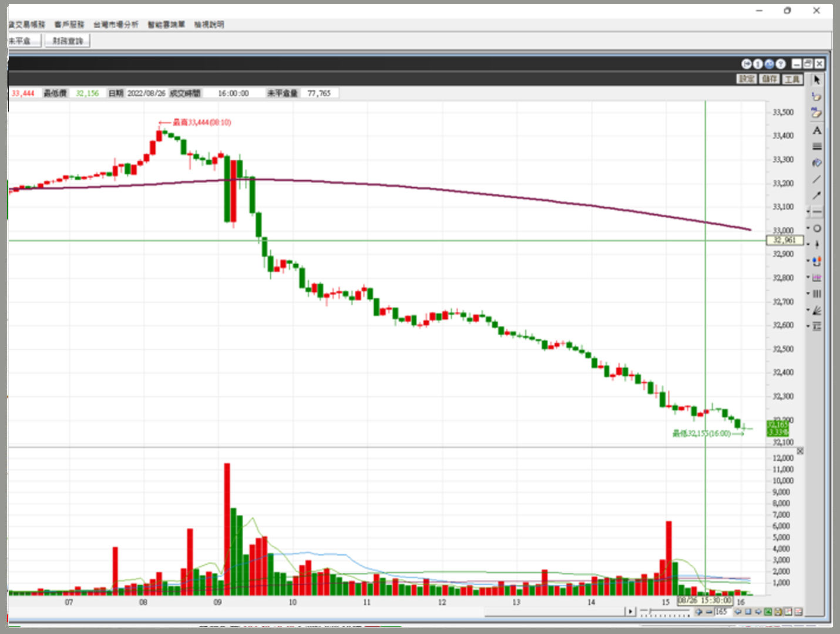Image resolution: width=840 pixels, height=634 pixels.
Task: Click the 設定 button above the chart
Action: [747, 79]
